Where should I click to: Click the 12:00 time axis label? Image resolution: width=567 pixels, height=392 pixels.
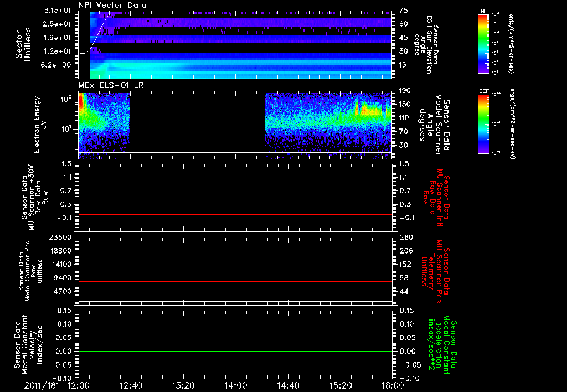(79, 386)
